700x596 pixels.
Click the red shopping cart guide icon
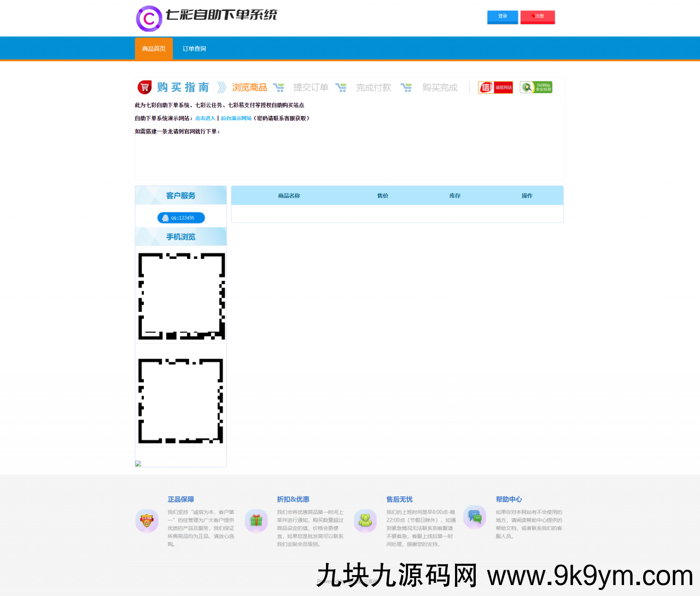coord(144,88)
